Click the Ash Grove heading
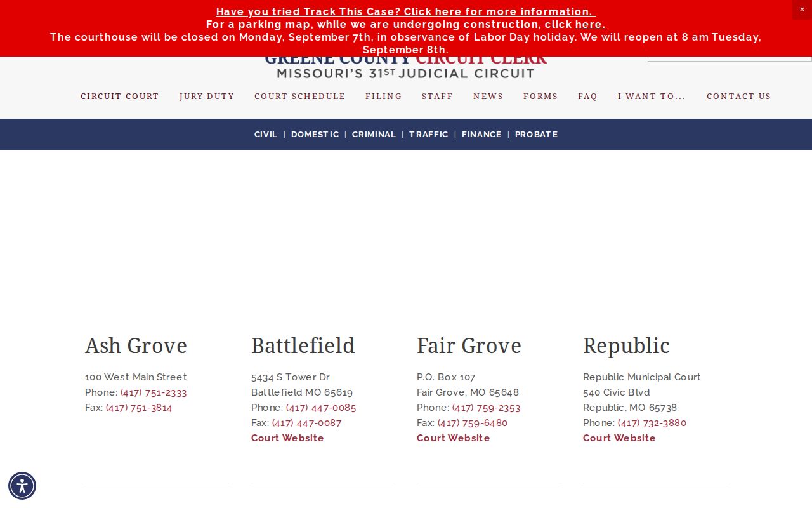The image size is (812, 508). tap(136, 345)
